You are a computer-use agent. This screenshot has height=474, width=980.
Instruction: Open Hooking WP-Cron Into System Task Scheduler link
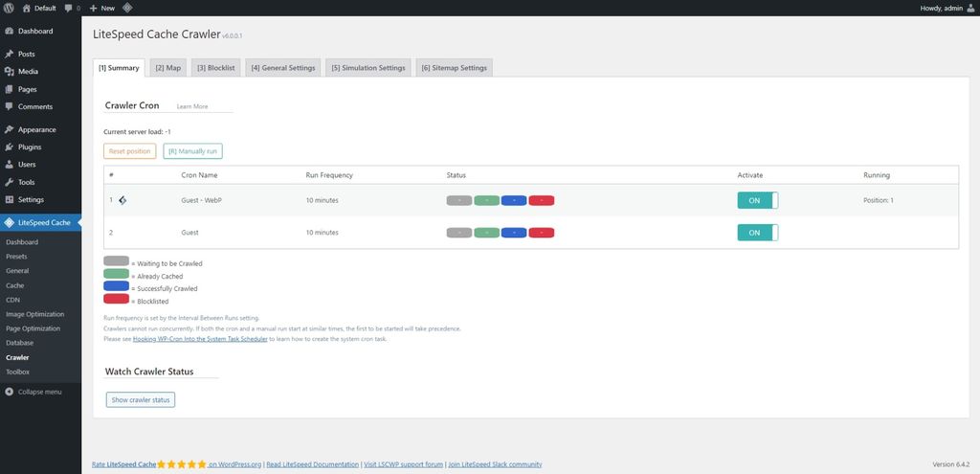click(200, 339)
